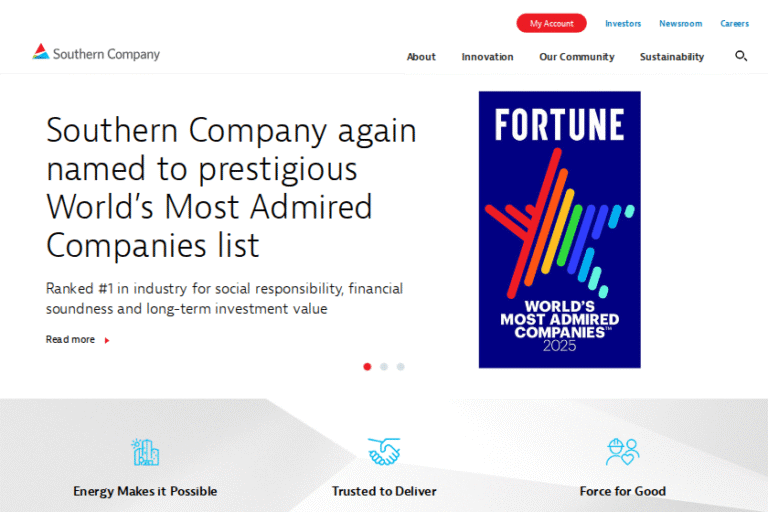This screenshot has height=512, width=768.
Task: Click the Energy Makes it Possible icon
Action: click(x=145, y=452)
